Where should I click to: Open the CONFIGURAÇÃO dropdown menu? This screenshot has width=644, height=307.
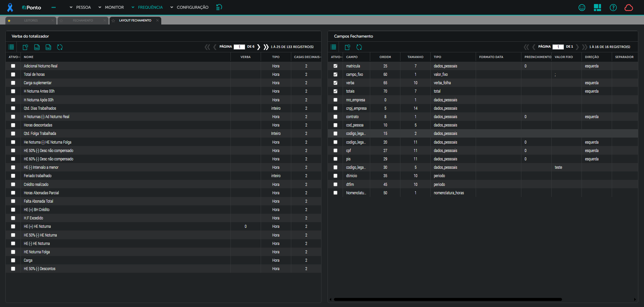pos(189,7)
